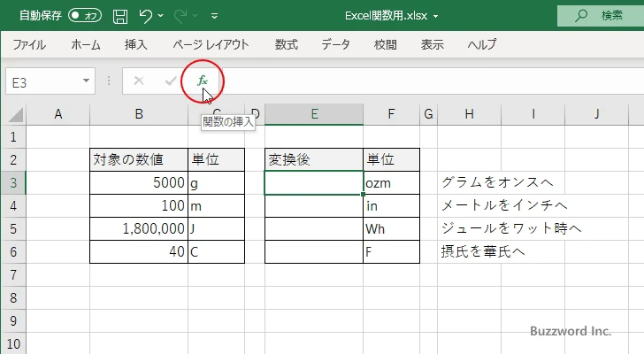This screenshot has height=354, width=644.
Task: Open the ページ レイアウト tab
Action: [211, 44]
